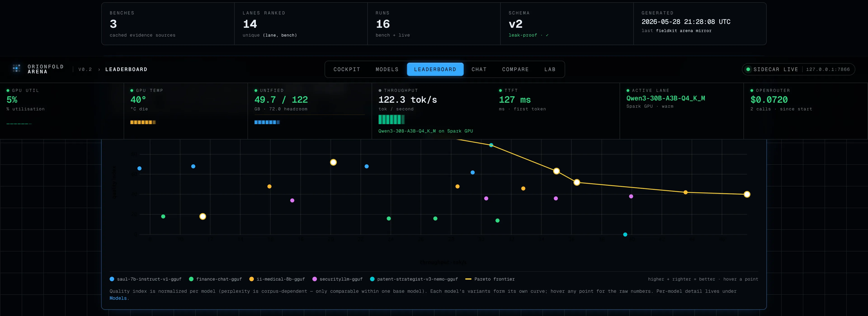Click 'GB · 72.0 headroom' caption
Viewport: 868px width, 316px height.
[281, 109]
